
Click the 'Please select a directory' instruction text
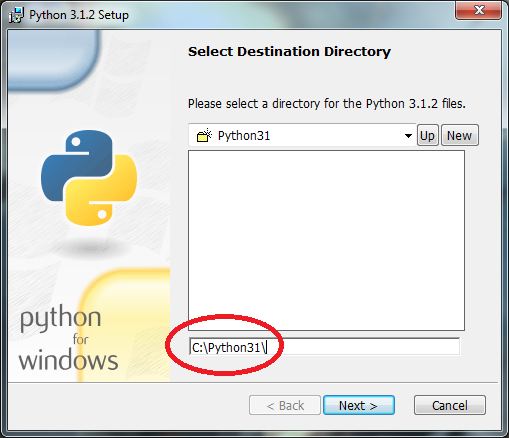327,104
